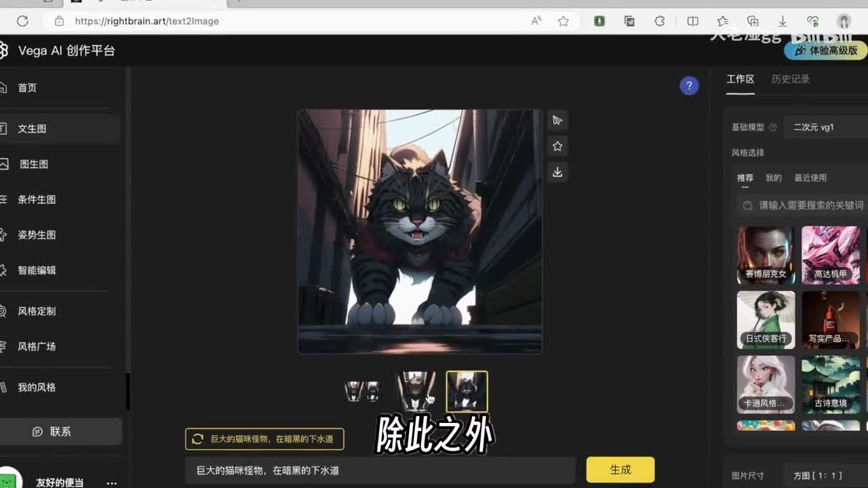Image resolution: width=868 pixels, height=488 pixels.
Task: Select the 最近使用 style tab
Action: [x=810, y=178]
